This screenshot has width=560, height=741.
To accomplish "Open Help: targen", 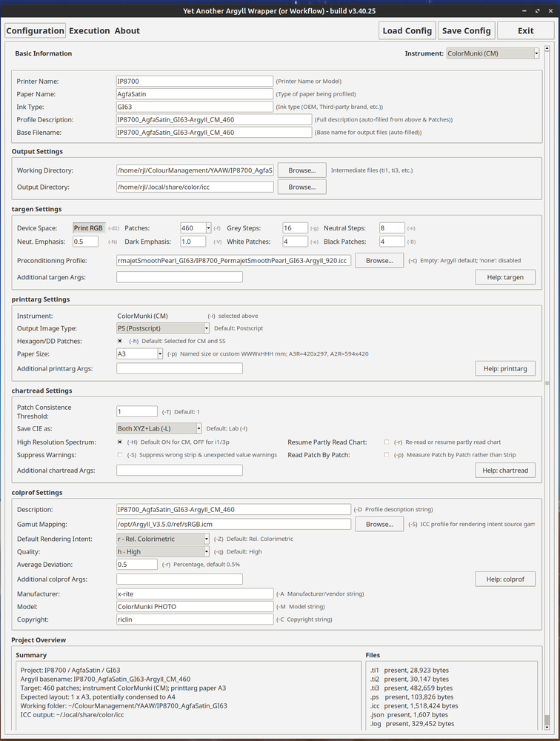I will [505, 277].
